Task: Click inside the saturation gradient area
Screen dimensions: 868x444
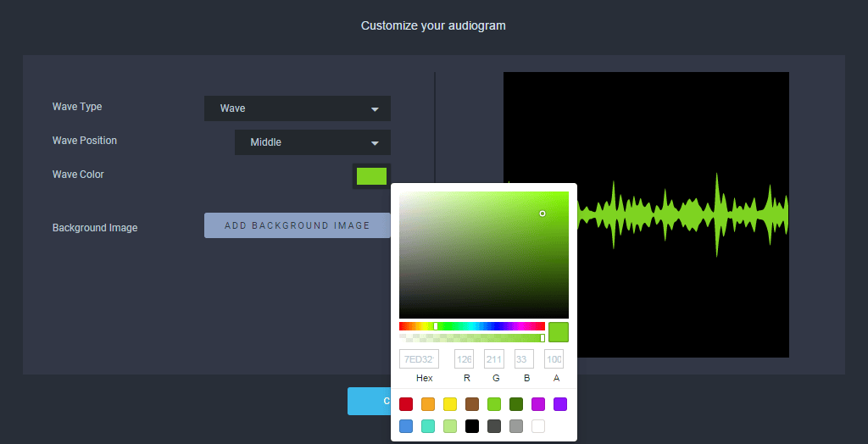Action: [x=484, y=255]
